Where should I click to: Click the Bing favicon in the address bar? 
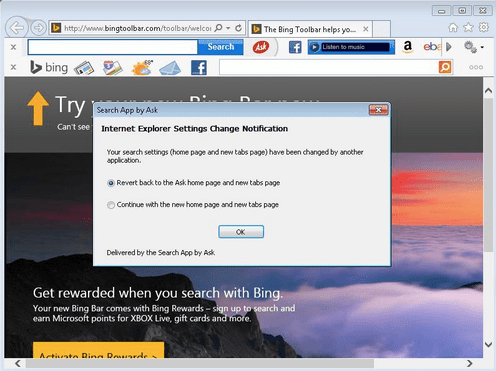(56, 28)
